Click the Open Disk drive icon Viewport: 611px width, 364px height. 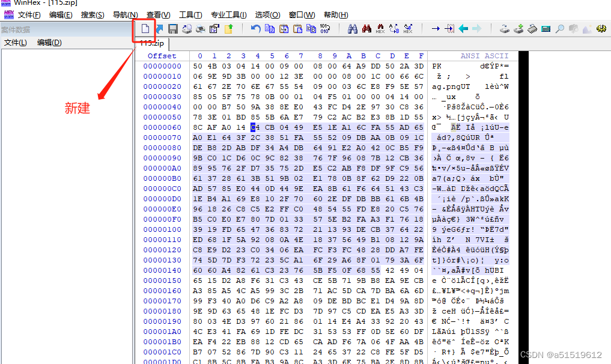point(505,28)
